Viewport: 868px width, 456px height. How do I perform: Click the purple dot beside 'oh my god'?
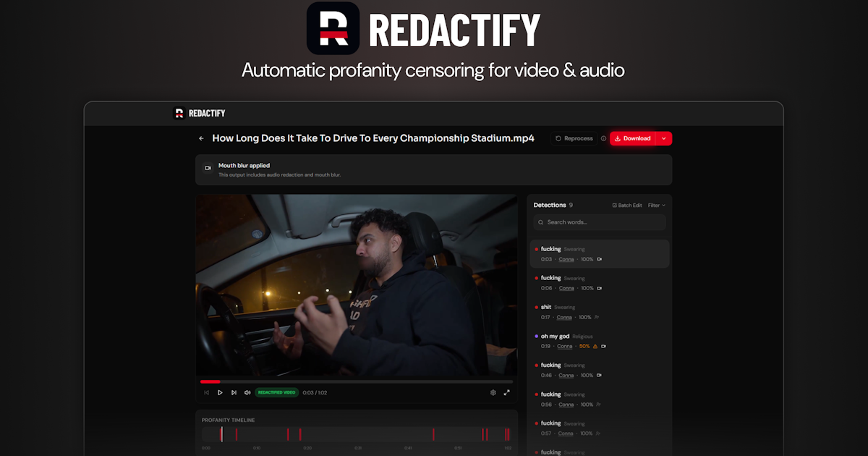(536, 336)
